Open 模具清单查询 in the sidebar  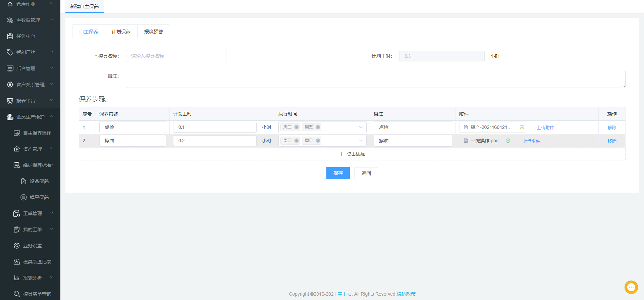click(37, 294)
